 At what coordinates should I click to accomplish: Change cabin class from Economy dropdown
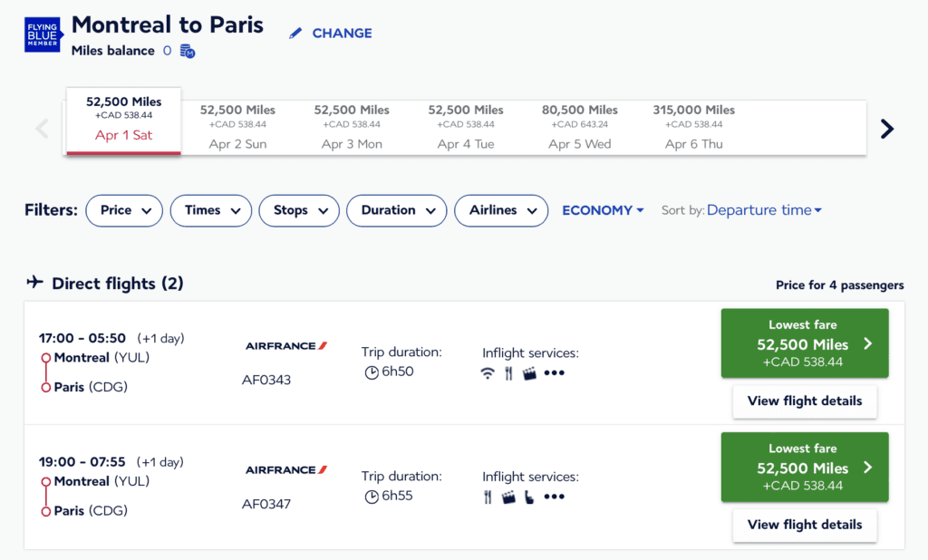point(603,210)
